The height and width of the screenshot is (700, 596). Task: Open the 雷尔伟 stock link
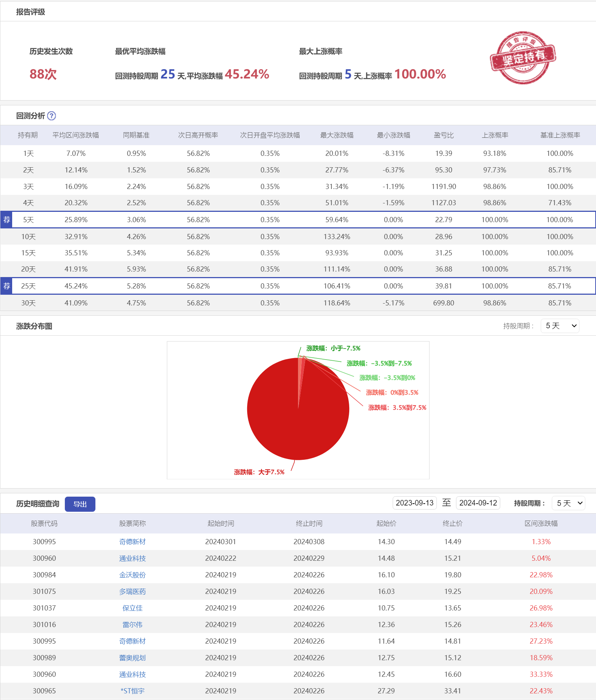pos(132,624)
